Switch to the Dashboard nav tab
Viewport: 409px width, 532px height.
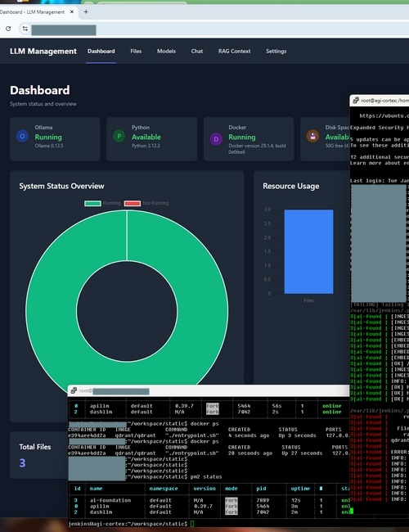coord(101,52)
